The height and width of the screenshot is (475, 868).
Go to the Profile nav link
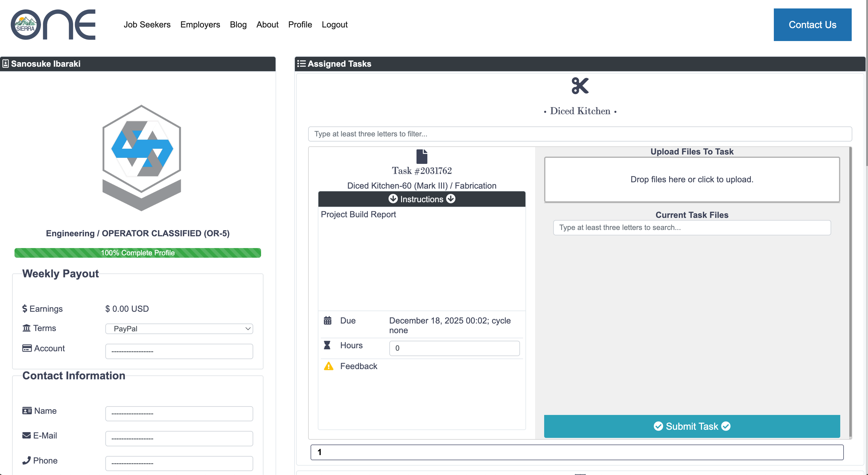pos(300,24)
